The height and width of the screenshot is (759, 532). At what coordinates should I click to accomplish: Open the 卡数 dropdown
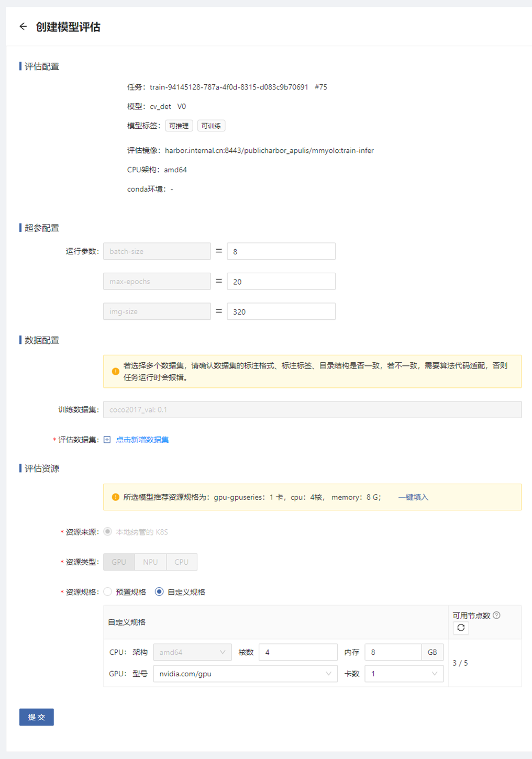(x=404, y=674)
